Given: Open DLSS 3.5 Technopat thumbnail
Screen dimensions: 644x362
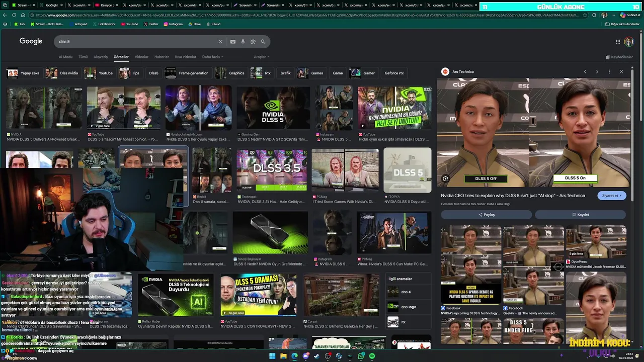Looking at the screenshot, I should tap(272, 170).
